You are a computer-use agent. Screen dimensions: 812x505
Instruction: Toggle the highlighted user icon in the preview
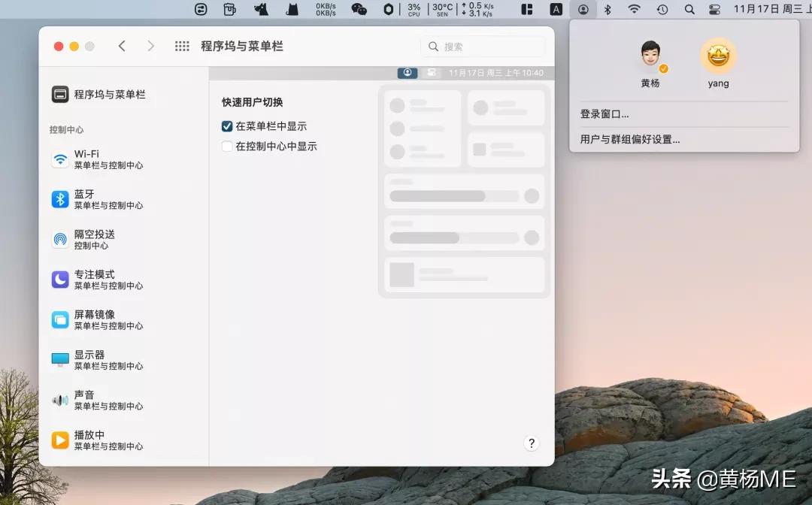(x=407, y=72)
